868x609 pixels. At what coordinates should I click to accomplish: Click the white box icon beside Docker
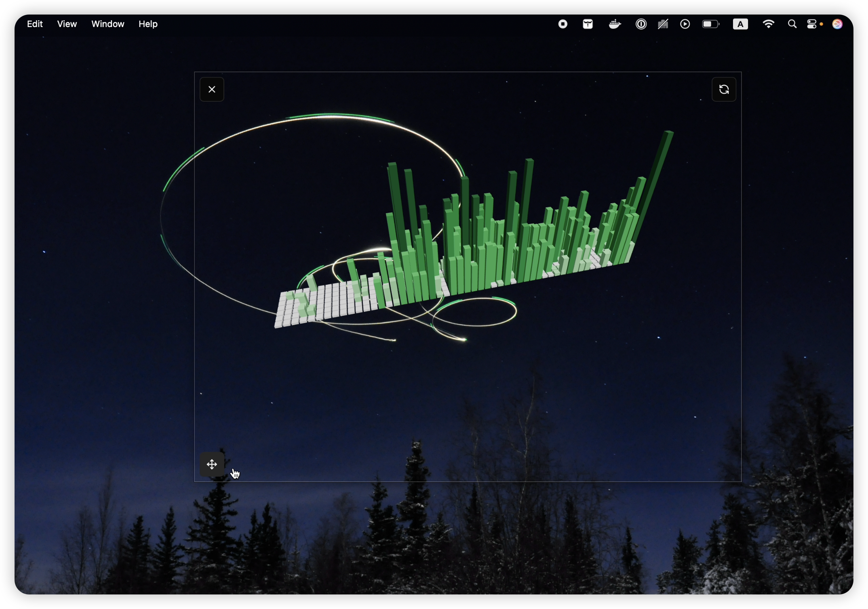(x=588, y=24)
